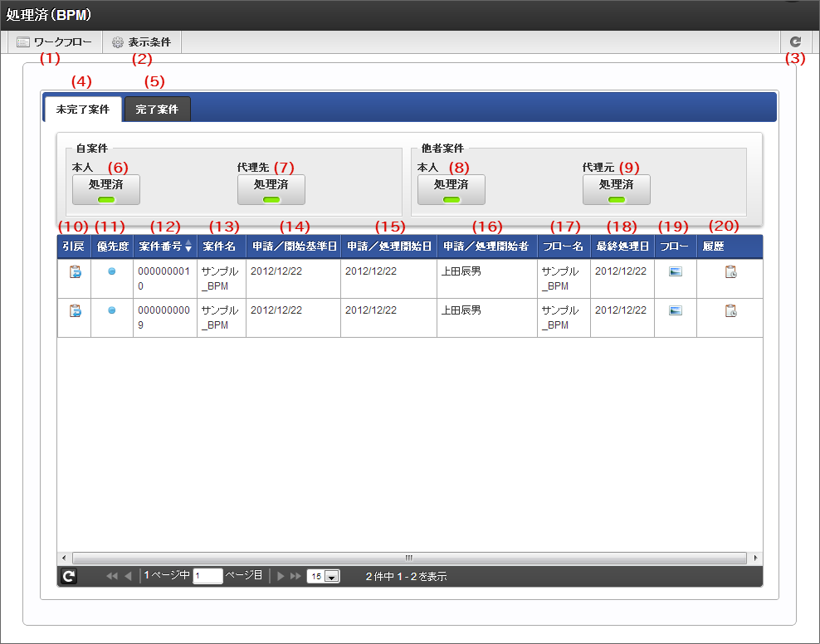The height and width of the screenshot is (644, 820).
Task: Click the refresh icon in top toolbar
Action: point(795,41)
